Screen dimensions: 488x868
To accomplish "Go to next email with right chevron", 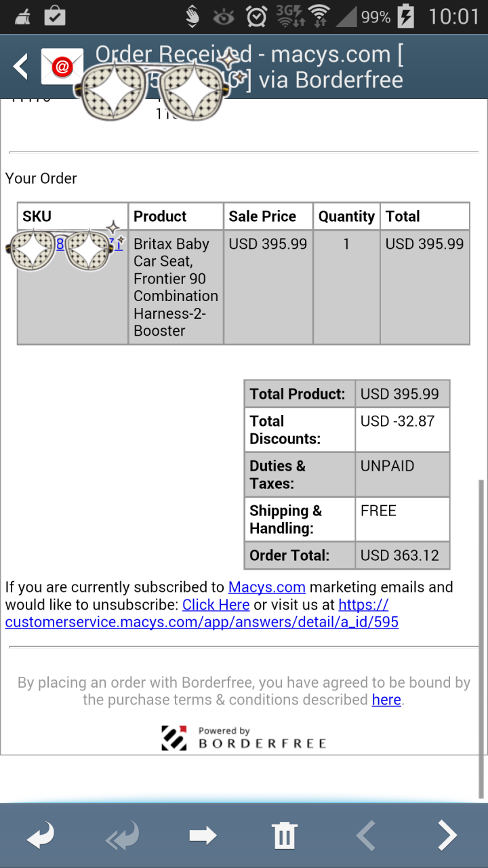I will [x=447, y=836].
